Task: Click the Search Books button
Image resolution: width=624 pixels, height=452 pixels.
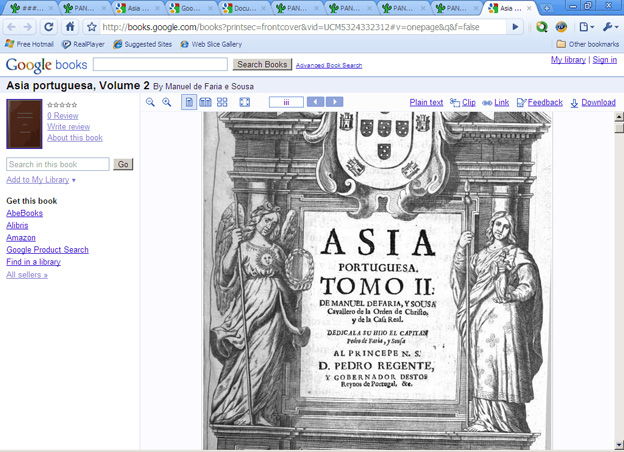Action: (262, 64)
